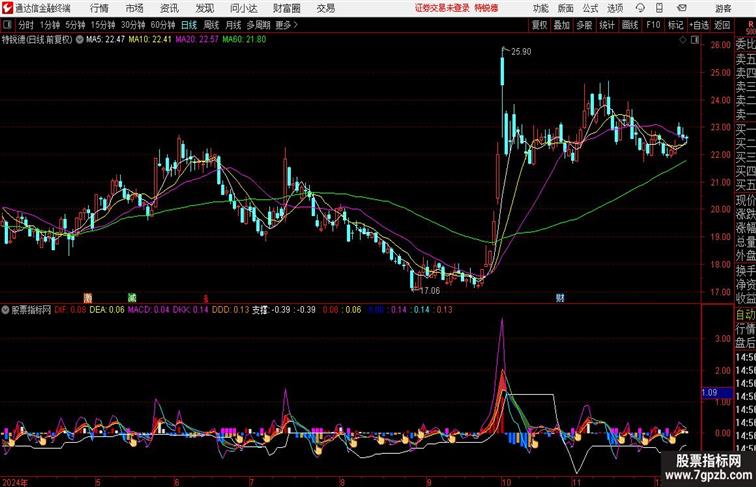
Task: Click the 通达信 red logo icon
Action: (7, 8)
